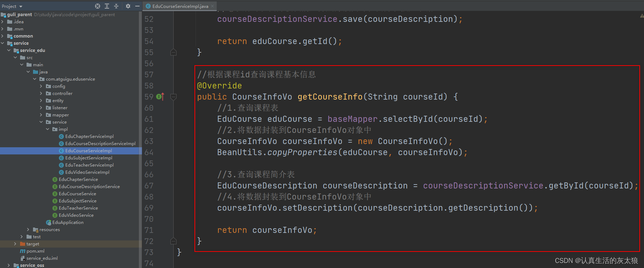The width and height of the screenshot is (644, 268).
Task: Expand the listener package
Action: point(41,108)
